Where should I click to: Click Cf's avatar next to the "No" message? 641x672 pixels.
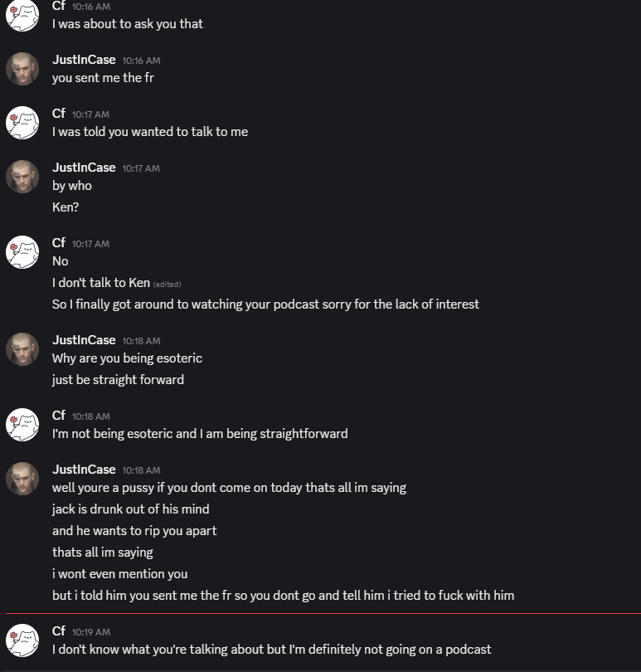[x=22, y=252]
